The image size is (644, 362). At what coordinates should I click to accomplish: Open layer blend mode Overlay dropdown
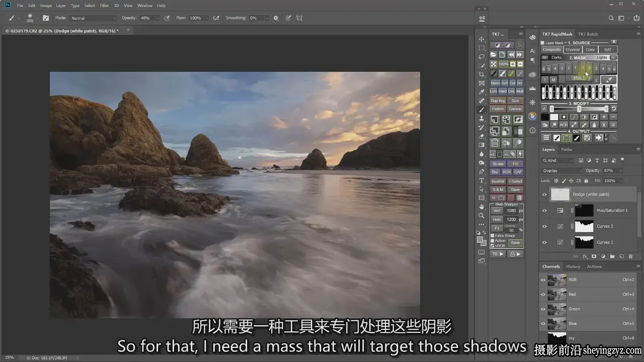pyautogui.click(x=562, y=171)
